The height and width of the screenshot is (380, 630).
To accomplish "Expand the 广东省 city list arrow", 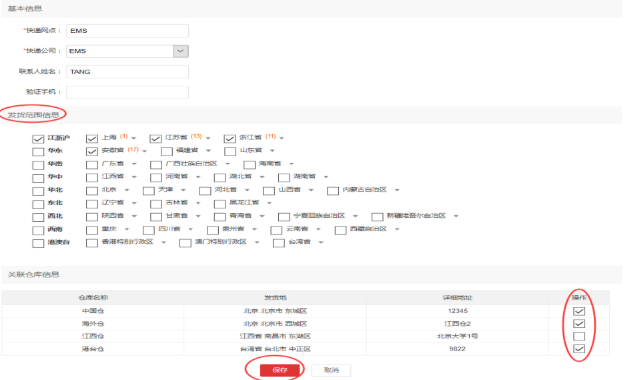I will (x=134, y=164).
